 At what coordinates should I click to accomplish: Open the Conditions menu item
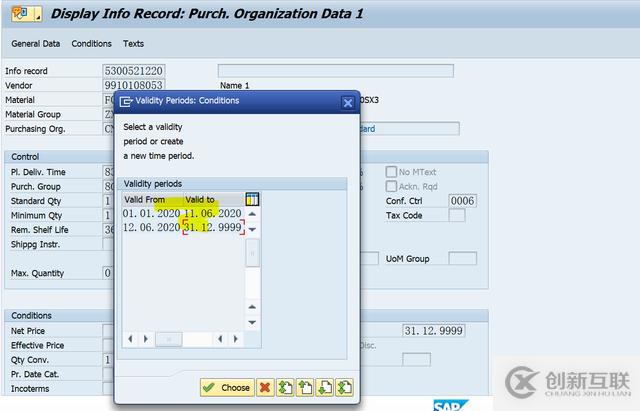point(91,44)
